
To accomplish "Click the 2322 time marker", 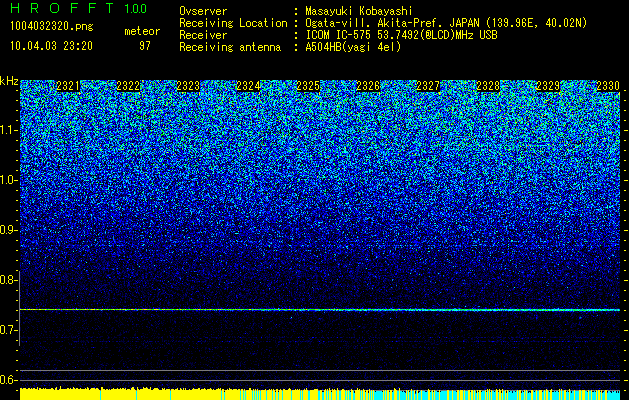I will (x=128, y=86).
